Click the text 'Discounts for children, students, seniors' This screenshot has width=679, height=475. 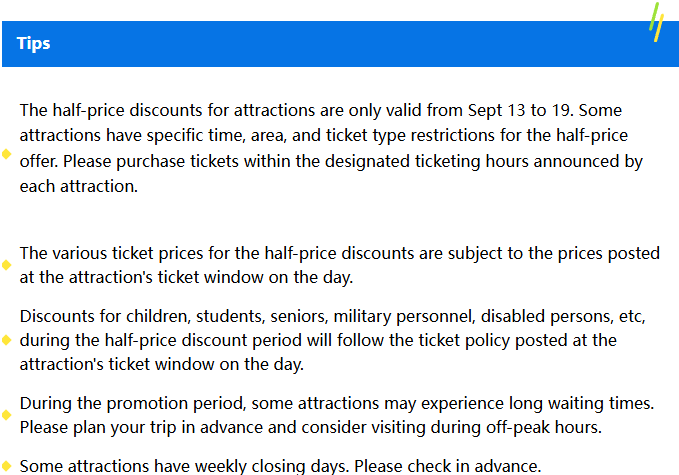[x=173, y=316]
